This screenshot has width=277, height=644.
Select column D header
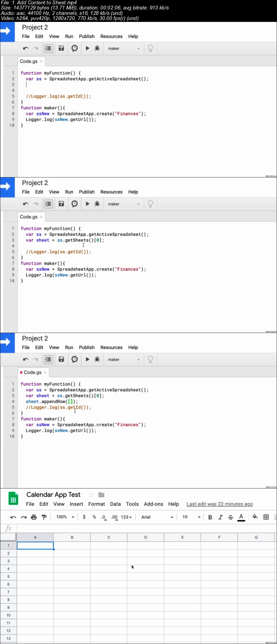(146, 537)
